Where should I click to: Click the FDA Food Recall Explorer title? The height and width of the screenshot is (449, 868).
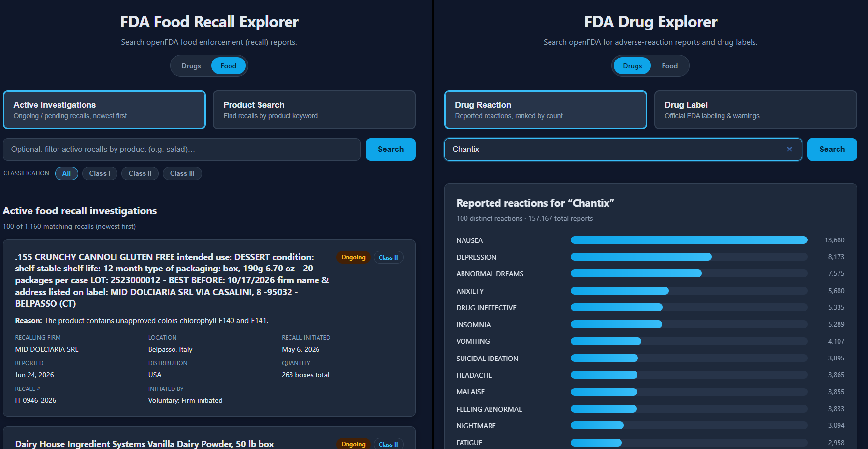pos(209,22)
